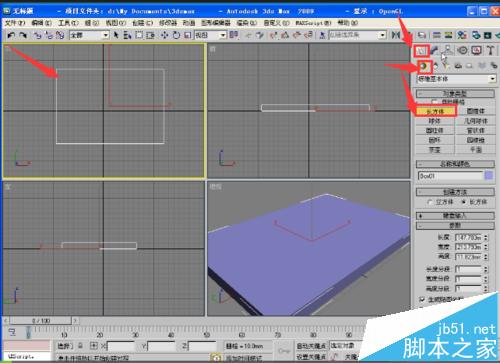Screen dimensions: 500x363
Task: Click the 球体 Sphere button
Action: click(x=435, y=121)
